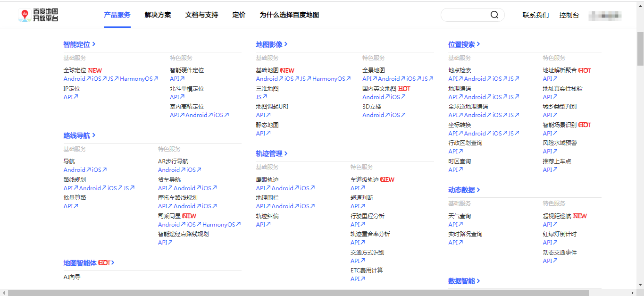This screenshot has height=296, width=644.
Task: Expand the 地图影像 category heading
Action: pos(272,44)
